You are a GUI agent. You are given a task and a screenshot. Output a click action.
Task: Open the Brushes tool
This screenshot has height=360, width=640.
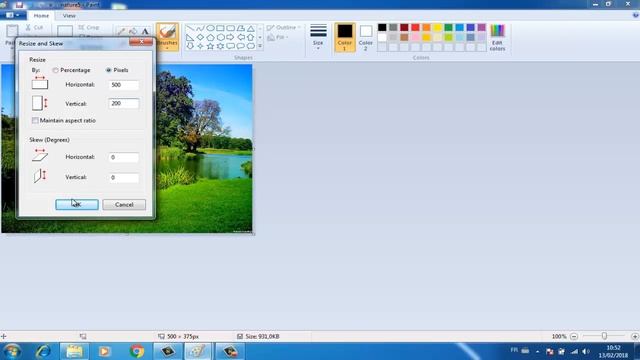click(x=167, y=37)
